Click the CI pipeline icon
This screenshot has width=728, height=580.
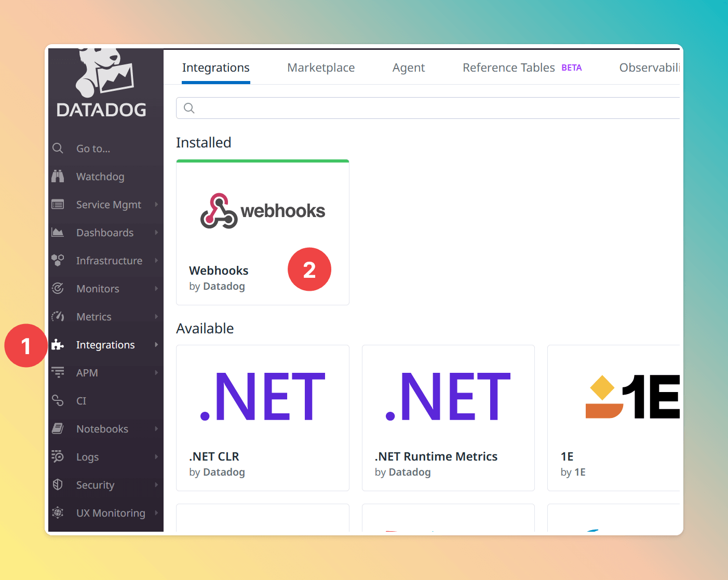point(58,401)
